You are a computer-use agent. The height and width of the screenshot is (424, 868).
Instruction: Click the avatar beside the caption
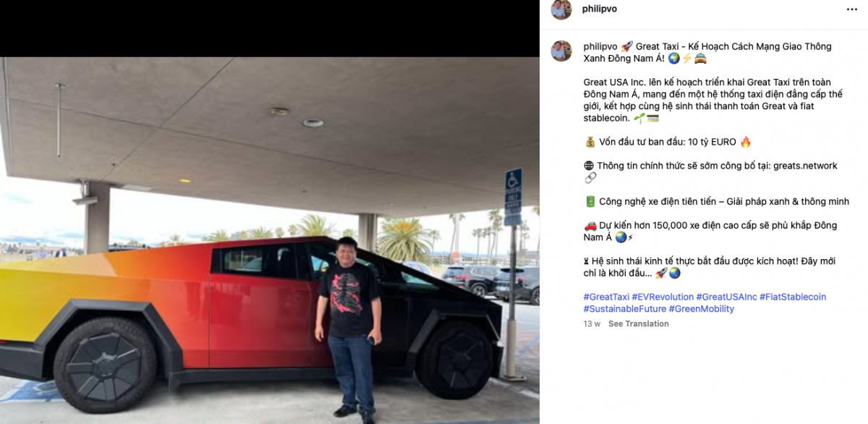(562, 51)
